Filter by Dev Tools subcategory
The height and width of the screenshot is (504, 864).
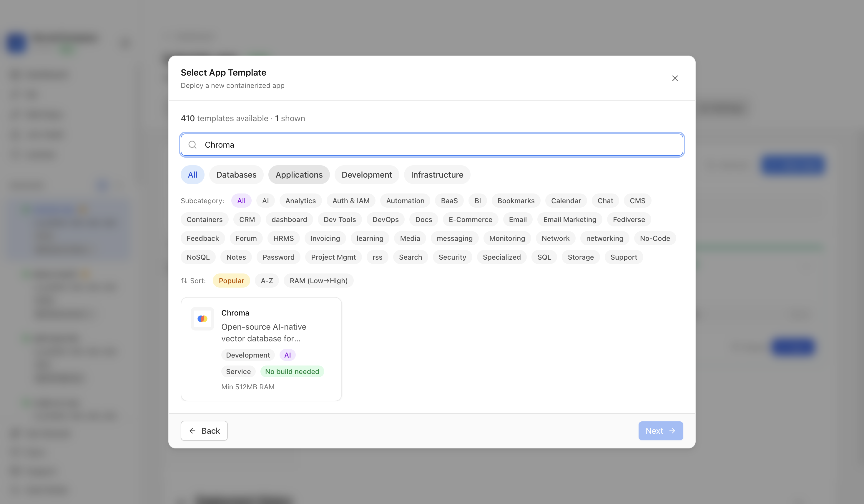pos(339,220)
